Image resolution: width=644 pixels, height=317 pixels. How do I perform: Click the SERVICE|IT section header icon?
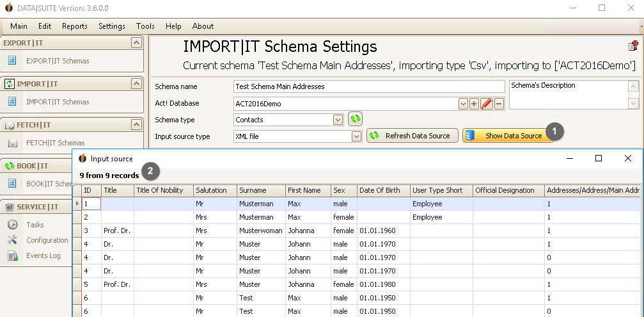pos(10,207)
